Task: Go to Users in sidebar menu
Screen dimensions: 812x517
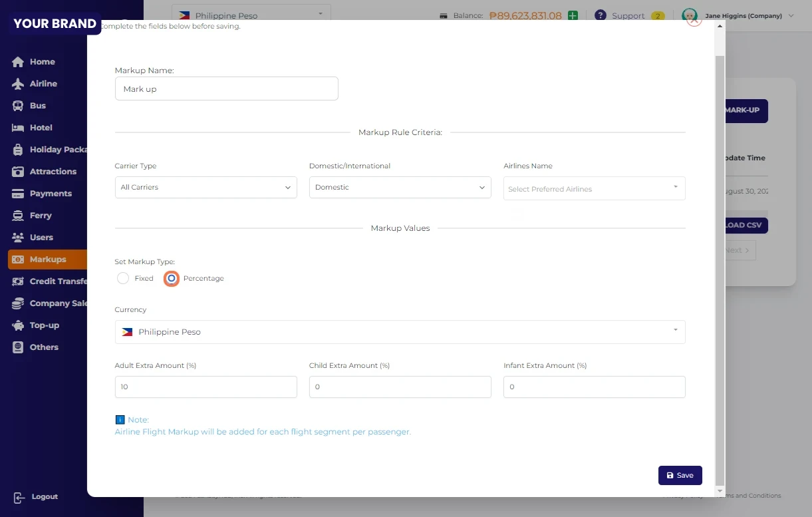Action: pyautogui.click(x=41, y=238)
